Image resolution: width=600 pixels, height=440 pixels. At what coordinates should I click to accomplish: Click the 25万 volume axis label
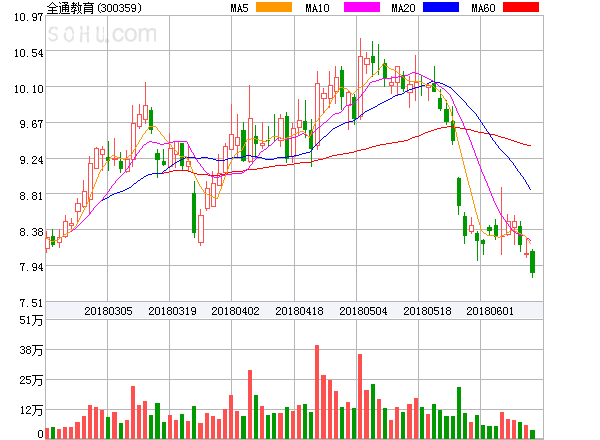(31, 380)
